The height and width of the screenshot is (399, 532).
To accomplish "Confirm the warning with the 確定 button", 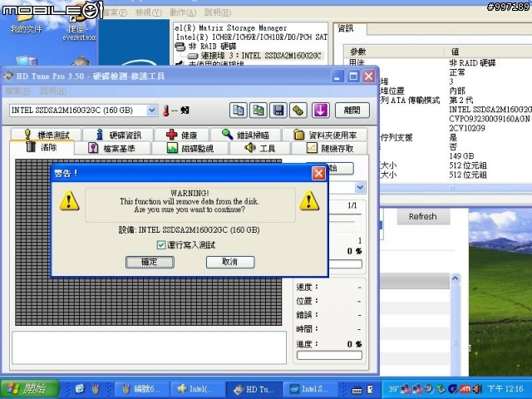I will [x=150, y=262].
